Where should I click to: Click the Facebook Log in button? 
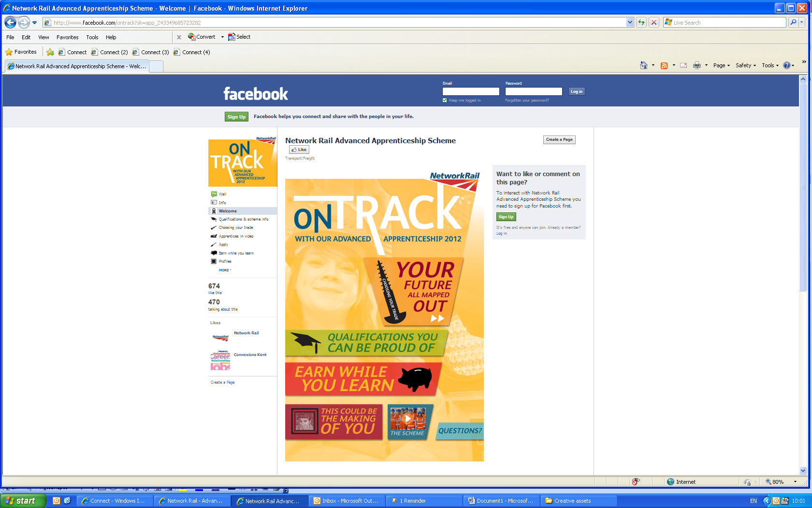coord(576,91)
